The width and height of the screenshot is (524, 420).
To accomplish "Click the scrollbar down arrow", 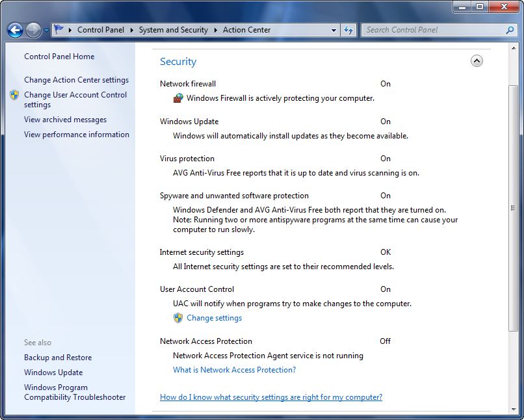I will [x=514, y=410].
